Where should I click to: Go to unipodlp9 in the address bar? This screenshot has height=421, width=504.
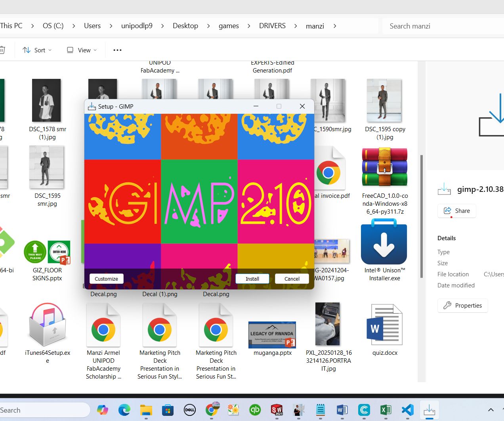click(x=137, y=26)
